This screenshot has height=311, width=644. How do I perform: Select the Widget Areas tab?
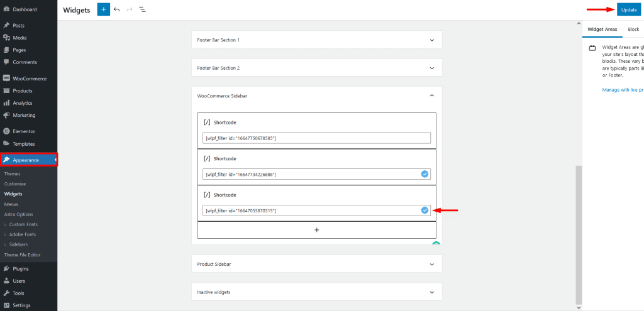coord(602,30)
